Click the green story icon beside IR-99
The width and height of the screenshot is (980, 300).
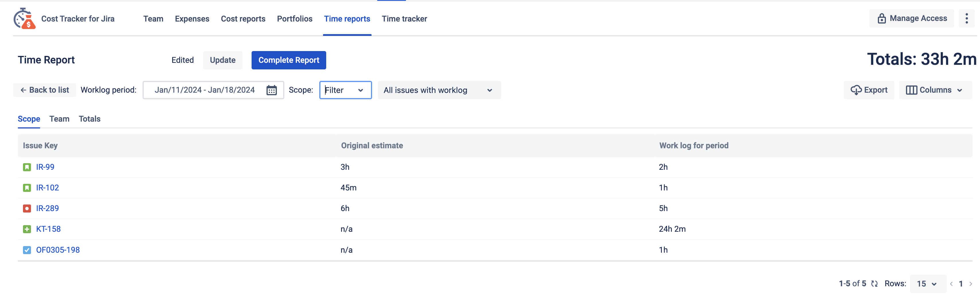click(x=27, y=167)
